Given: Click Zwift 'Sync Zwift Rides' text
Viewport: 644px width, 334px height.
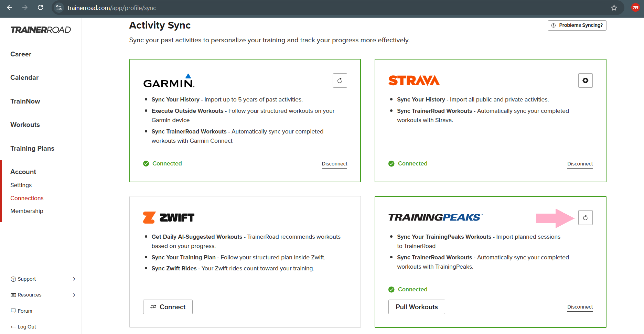Looking at the screenshot, I should (x=174, y=268).
